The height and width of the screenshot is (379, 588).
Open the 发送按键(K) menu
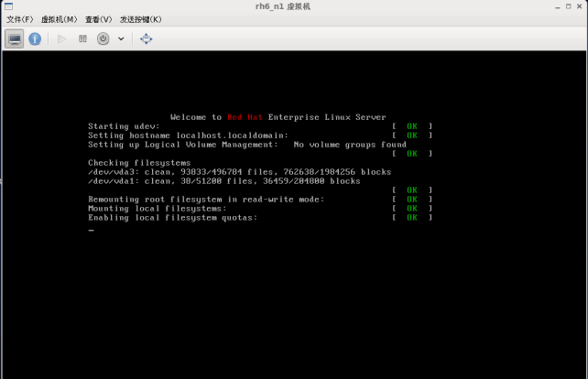(x=141, y=19)
